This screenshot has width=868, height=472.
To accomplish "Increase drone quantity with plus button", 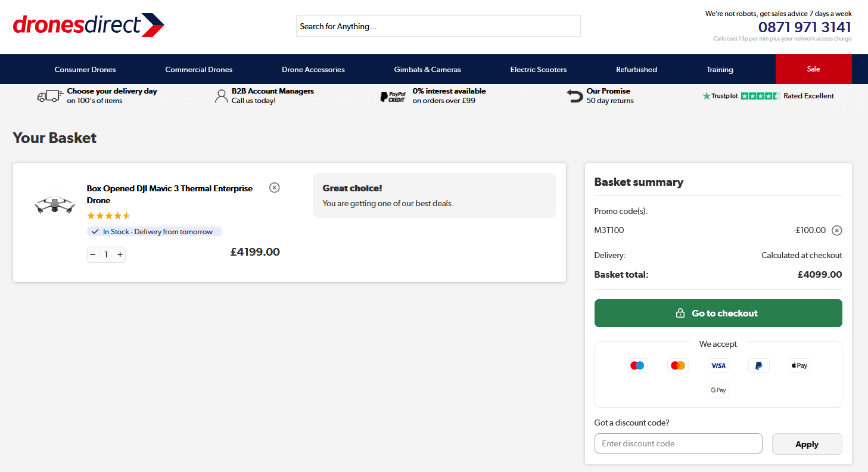I will (120, 255).
